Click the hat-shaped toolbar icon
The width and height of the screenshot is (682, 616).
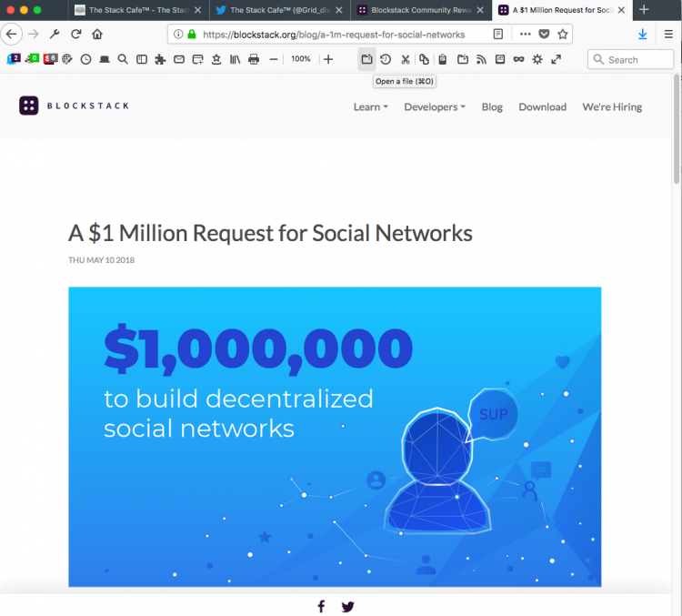[105, 59]
